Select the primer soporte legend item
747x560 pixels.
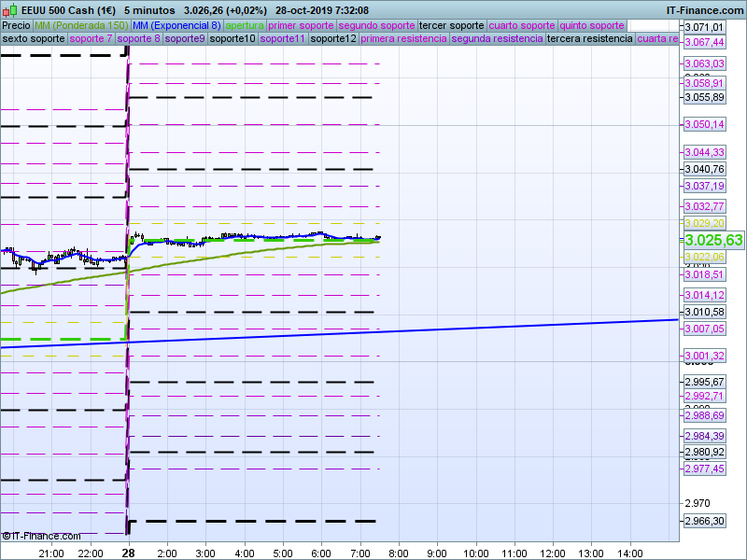pyautogui.click(x=301, y=25)
